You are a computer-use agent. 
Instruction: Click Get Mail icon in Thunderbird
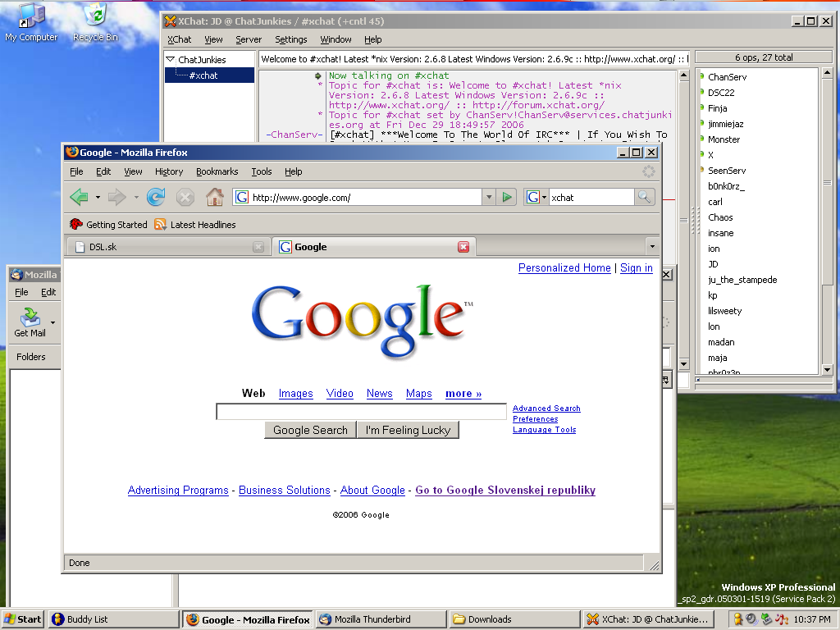[30, 322]
